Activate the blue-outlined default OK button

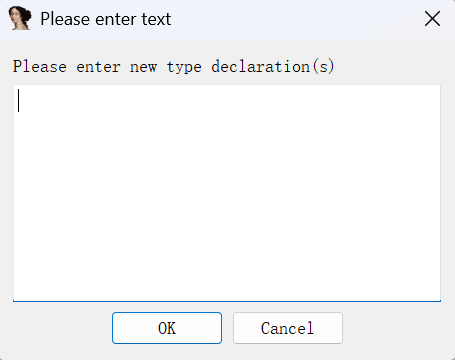coord(167,328)
